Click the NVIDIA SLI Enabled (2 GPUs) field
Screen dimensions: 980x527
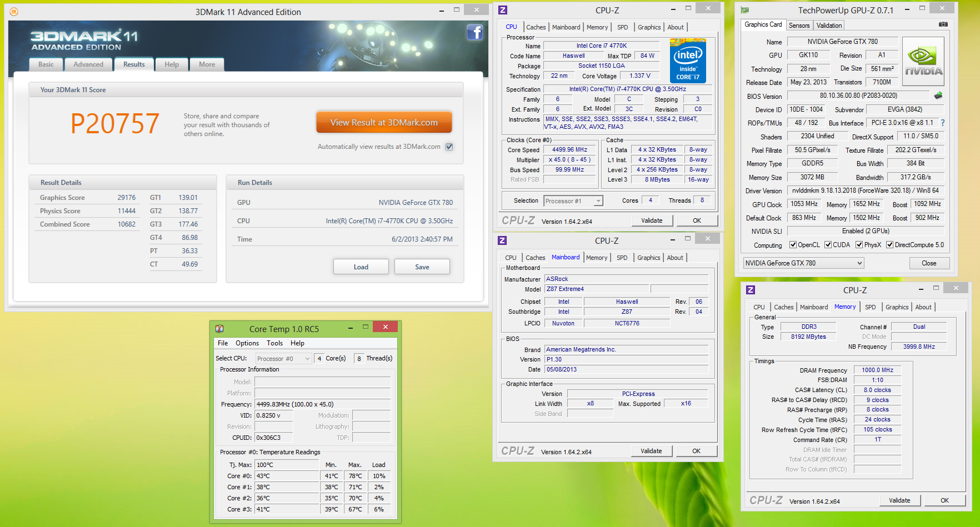coord(865,231)
